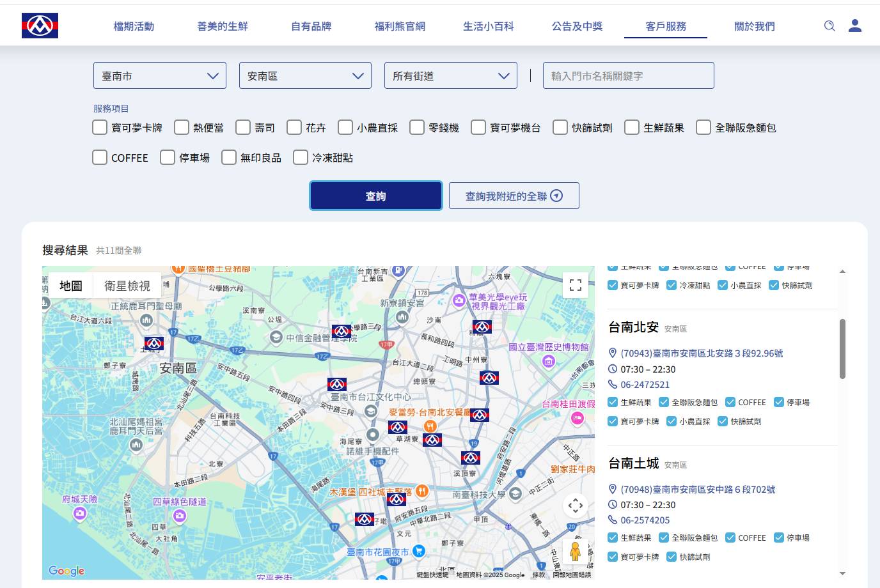
Task: Click store marker near 中信金融管理學院
Action: tap(342, 331)
